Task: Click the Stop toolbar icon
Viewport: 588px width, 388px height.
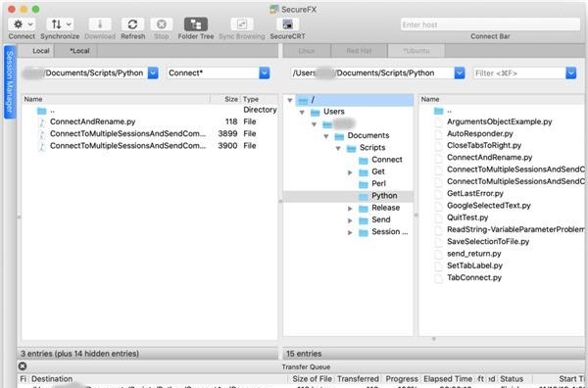Action: (162, 24)
